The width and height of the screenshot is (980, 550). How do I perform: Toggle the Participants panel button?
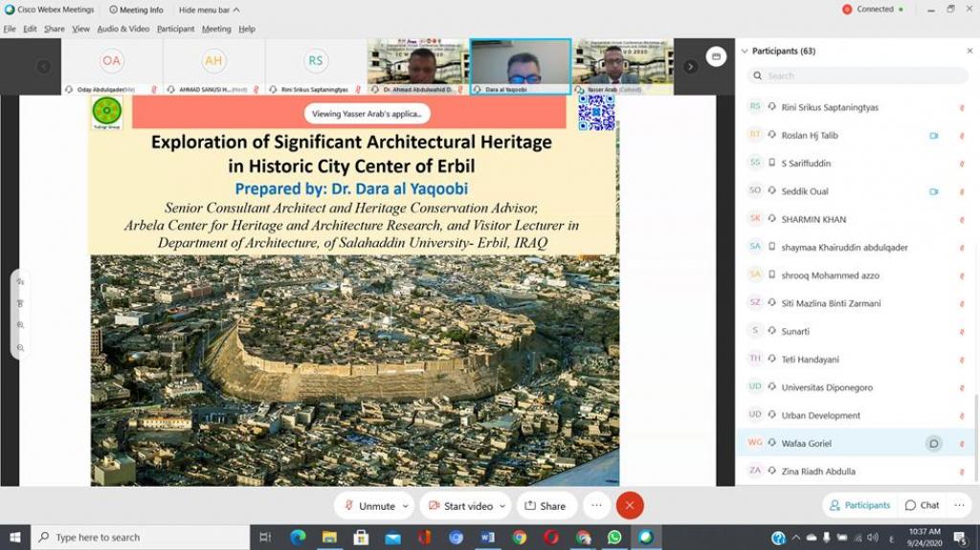[859, 505]
